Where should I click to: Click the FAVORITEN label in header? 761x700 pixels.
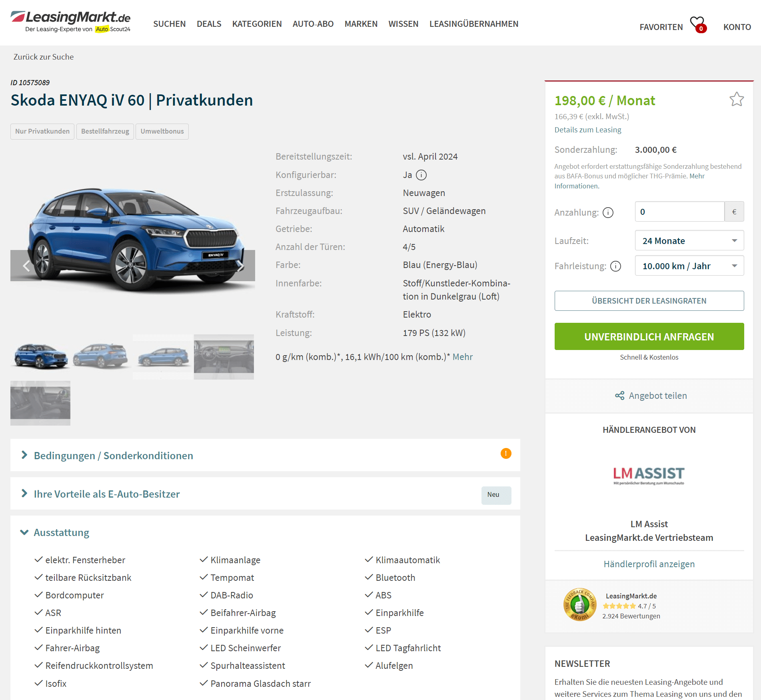[661, 27]
